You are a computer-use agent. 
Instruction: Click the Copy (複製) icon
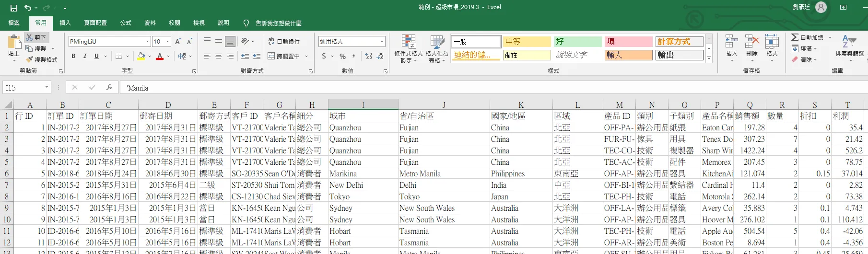(29, 48)
